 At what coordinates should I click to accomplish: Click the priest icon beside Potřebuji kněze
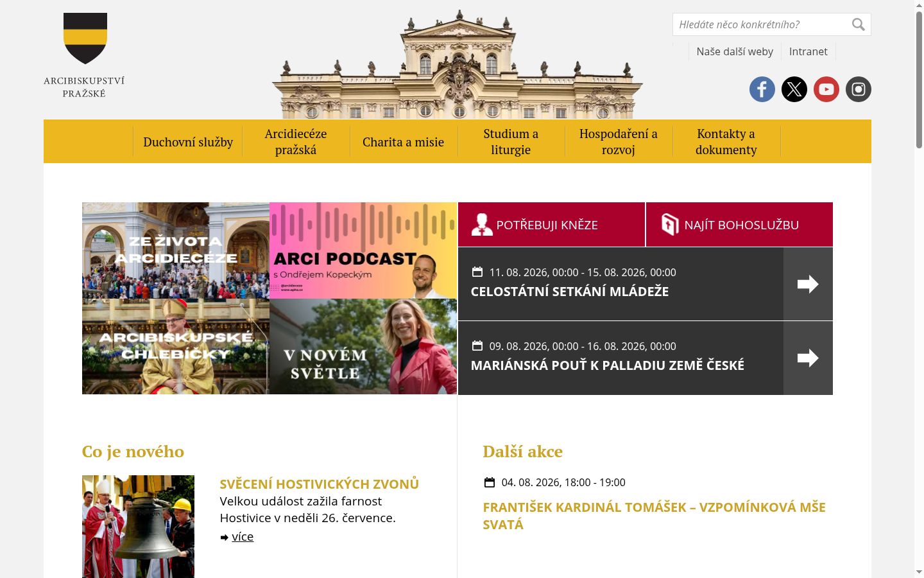(482, 225)
